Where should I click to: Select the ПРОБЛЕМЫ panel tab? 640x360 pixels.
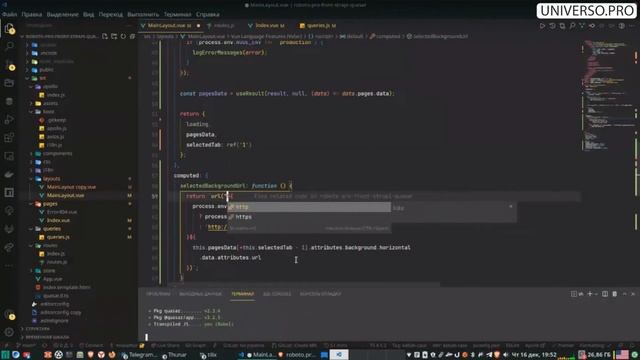pos(158,294)
